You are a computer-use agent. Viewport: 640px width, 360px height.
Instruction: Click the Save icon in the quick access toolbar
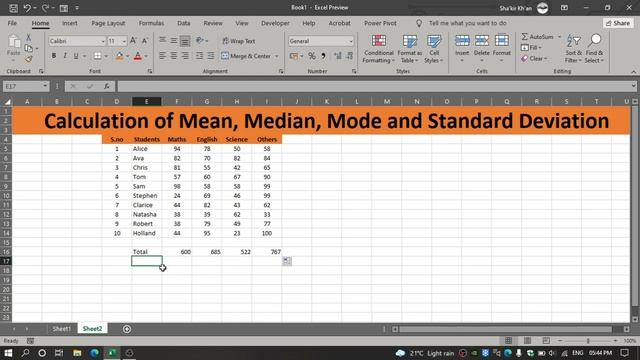[13, 8]
